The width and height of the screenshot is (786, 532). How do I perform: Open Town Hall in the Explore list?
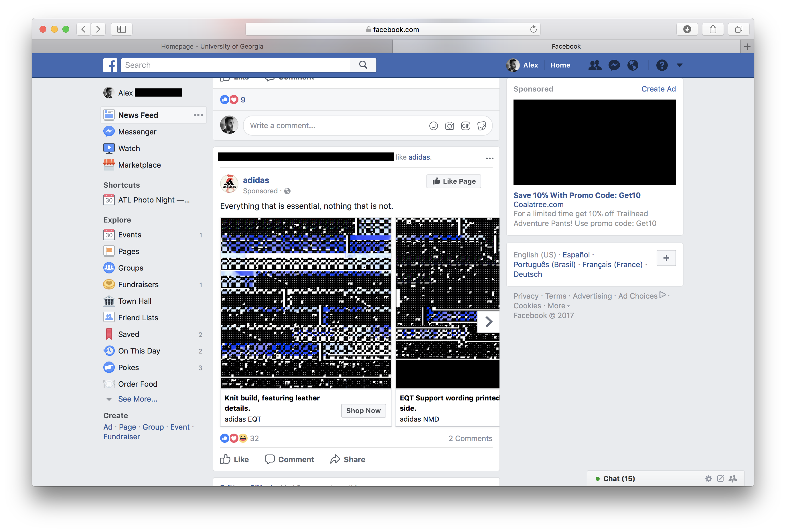coord(135,301)
